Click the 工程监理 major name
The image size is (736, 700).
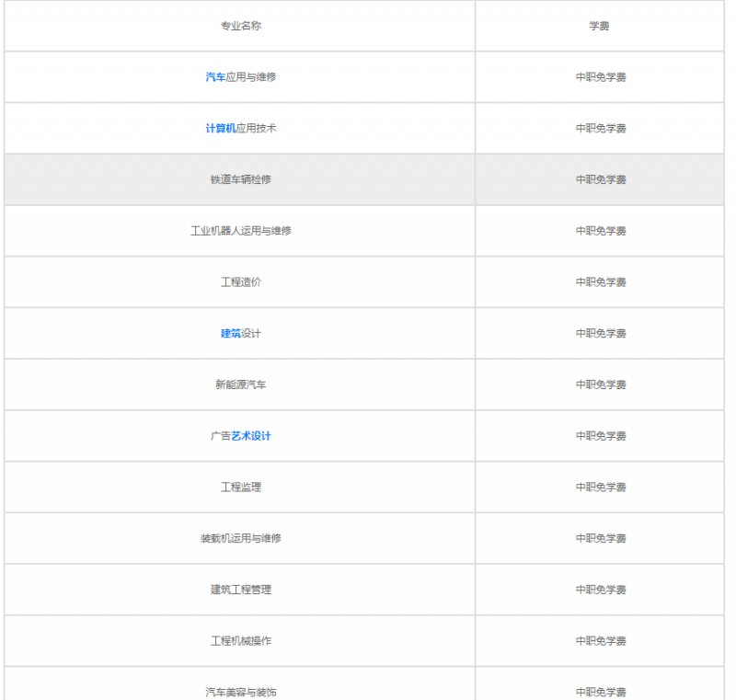(240, 488)
